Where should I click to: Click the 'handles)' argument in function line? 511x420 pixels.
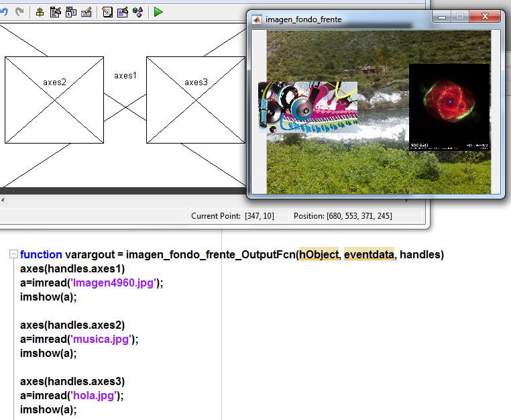(x=422, y=254)
